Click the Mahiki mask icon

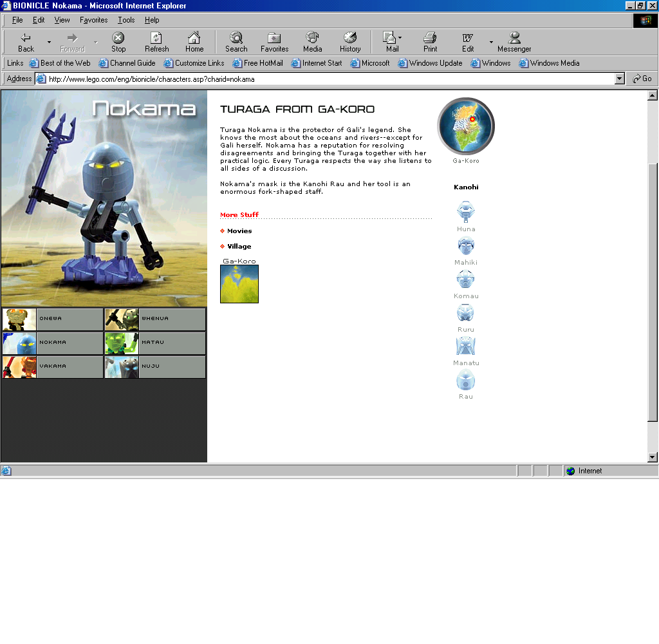click(466, 245)
